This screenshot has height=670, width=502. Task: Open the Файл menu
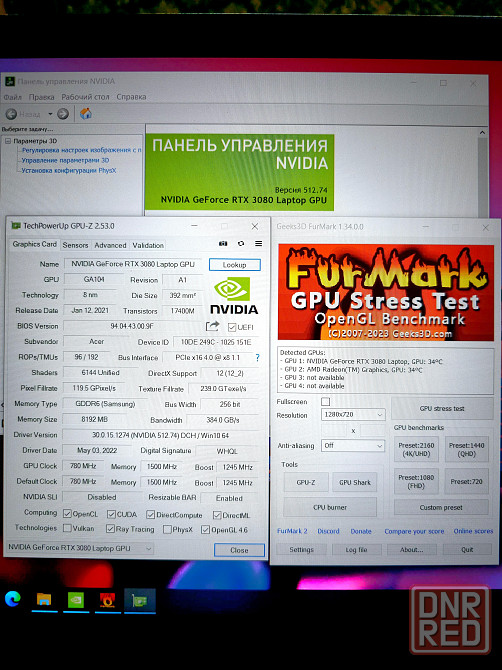13,97
